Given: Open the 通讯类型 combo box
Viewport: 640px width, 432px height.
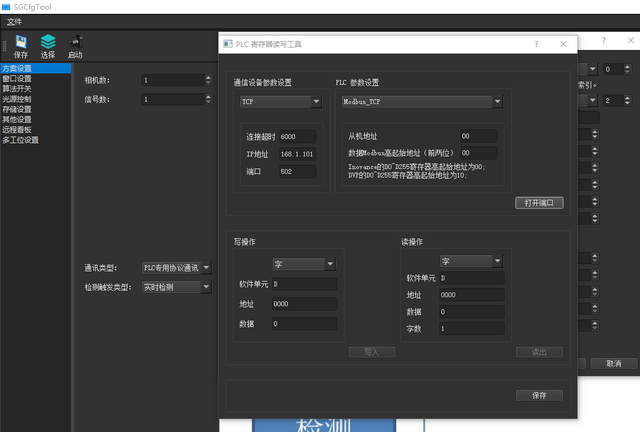Looking at the screenshot, I should click(x=177, y=268).
